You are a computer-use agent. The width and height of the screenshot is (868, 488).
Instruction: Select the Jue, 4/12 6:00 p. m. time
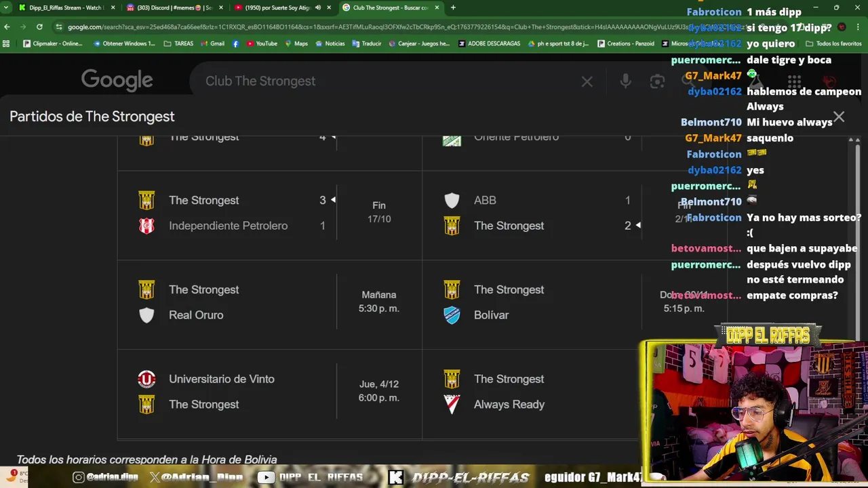point(379,391)
